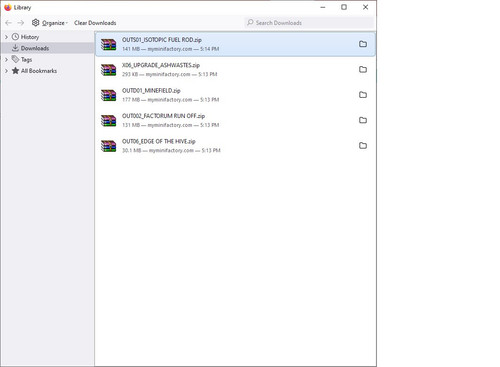
Task: Click the OUT06_EDGE OF THE HIVE archive icon
Action: pyautogui.click(x=109, y=146)
